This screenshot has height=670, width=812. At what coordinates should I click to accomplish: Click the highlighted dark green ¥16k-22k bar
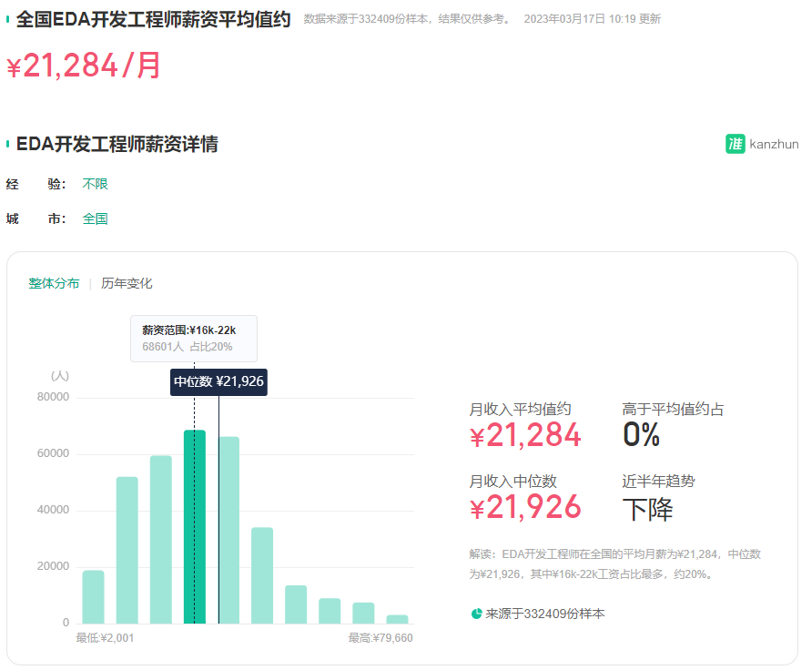[195, 526]
